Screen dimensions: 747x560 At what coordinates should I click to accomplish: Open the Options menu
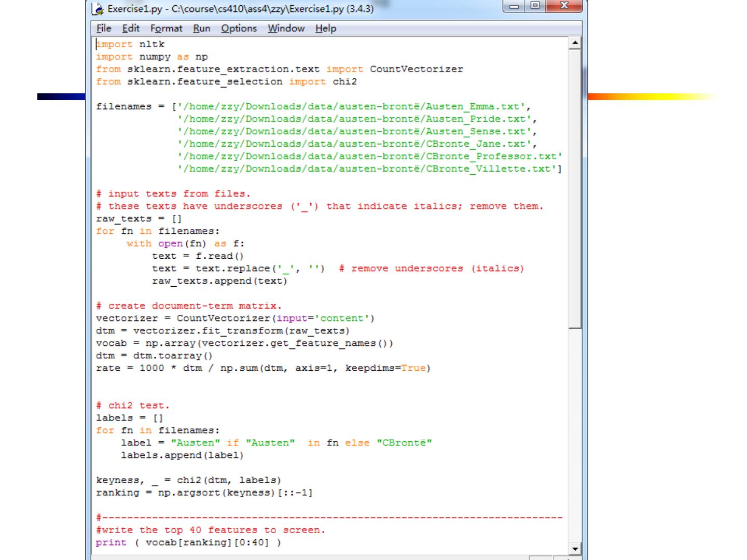click(239, 29)
